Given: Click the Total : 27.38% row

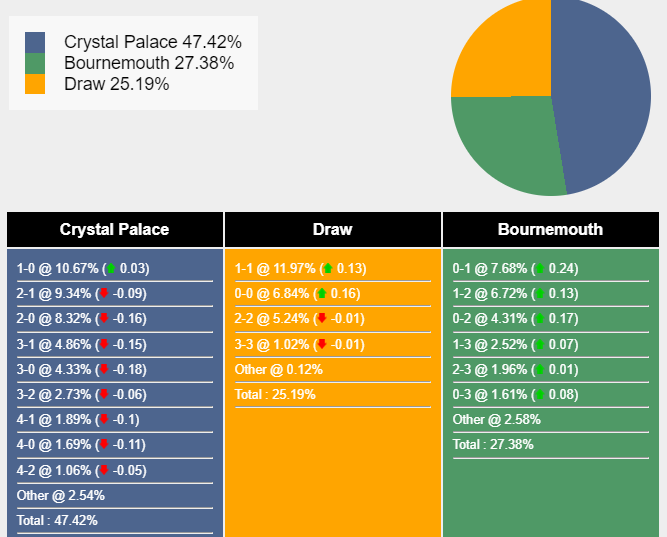Looking at the screenshot, I should coord(551,445).
